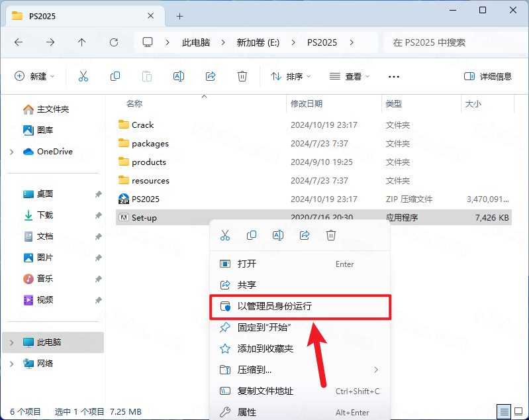Click the Delete trash icon in toolbar

pyautogui.click(x=242, y=76)
